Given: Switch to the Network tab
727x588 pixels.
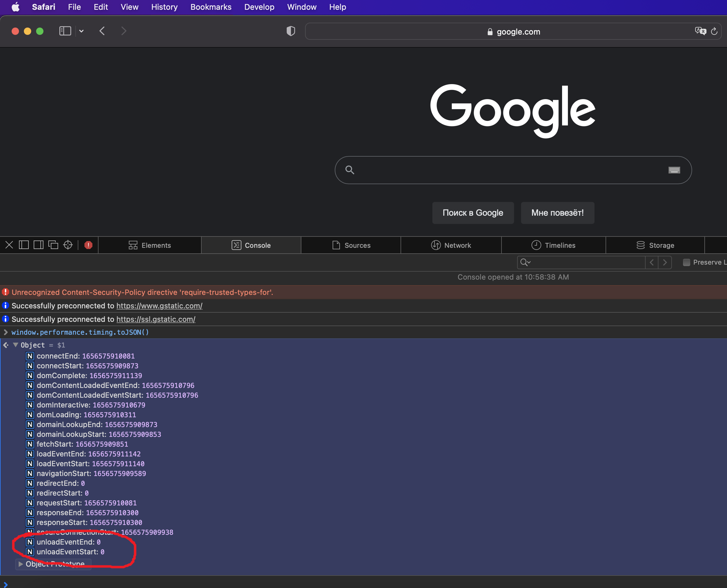Looking at the screenshot, I should [x=451, y=245].
